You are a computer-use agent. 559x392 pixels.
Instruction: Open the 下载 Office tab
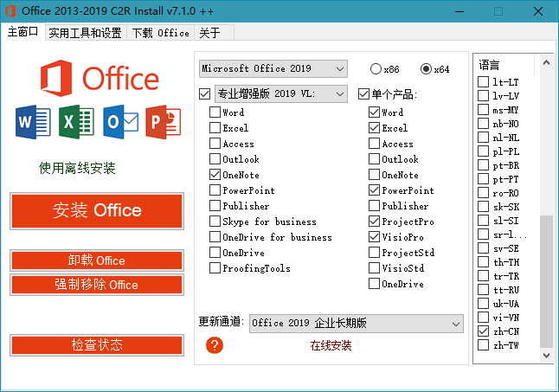(x=160, y=33)
